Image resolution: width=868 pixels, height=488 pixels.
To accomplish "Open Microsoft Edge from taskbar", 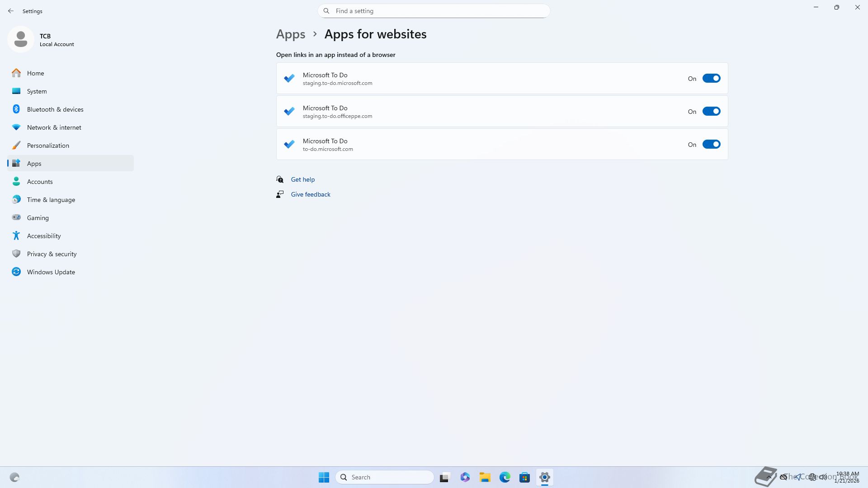I will click(x=505, y=477).
